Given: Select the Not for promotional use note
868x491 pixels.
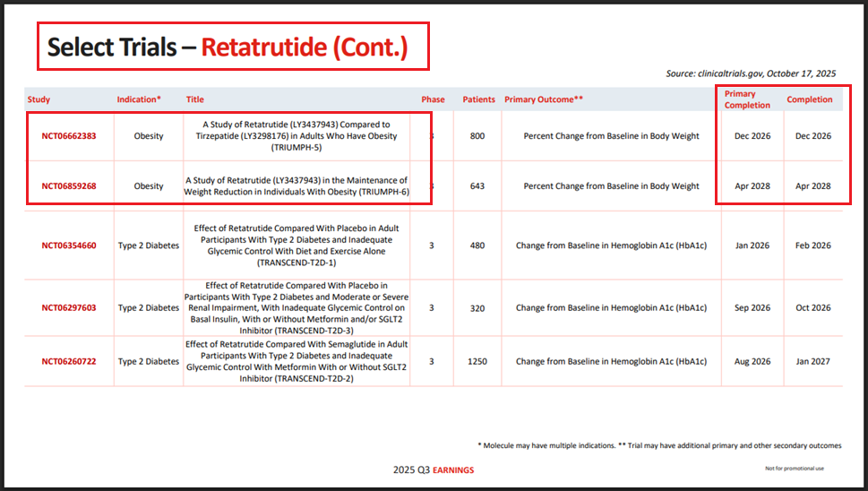Looking at the screenshot, I should tap(793, 469).
